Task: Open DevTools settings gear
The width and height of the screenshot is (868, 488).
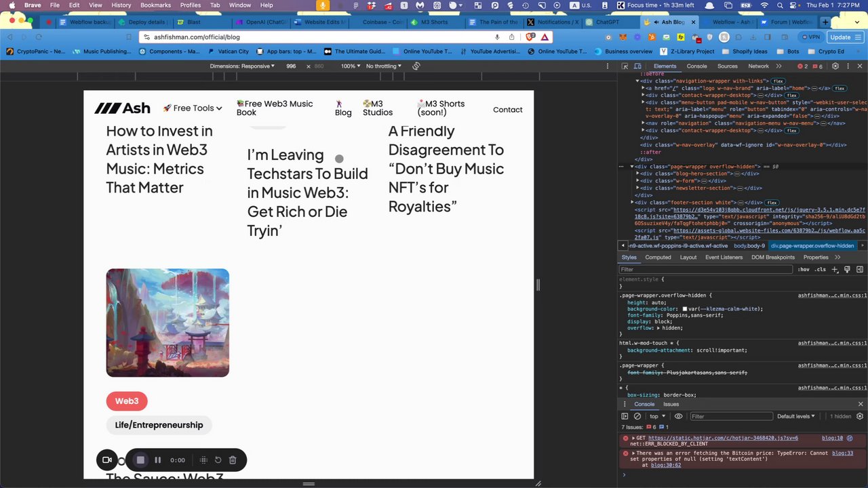Action: tap(835, 66)
